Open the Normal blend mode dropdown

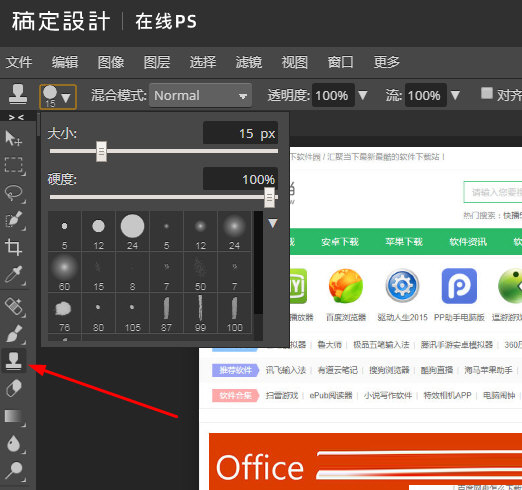pos(200,95)
